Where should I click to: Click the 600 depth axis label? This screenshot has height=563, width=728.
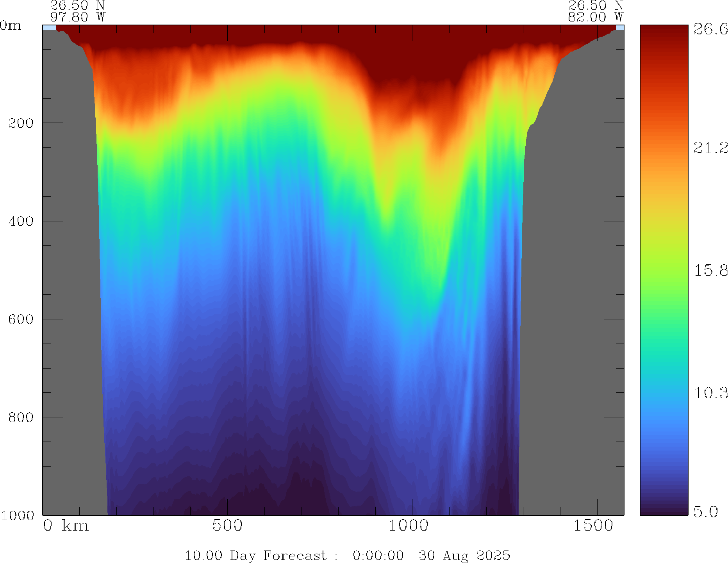tap(21, 319)
